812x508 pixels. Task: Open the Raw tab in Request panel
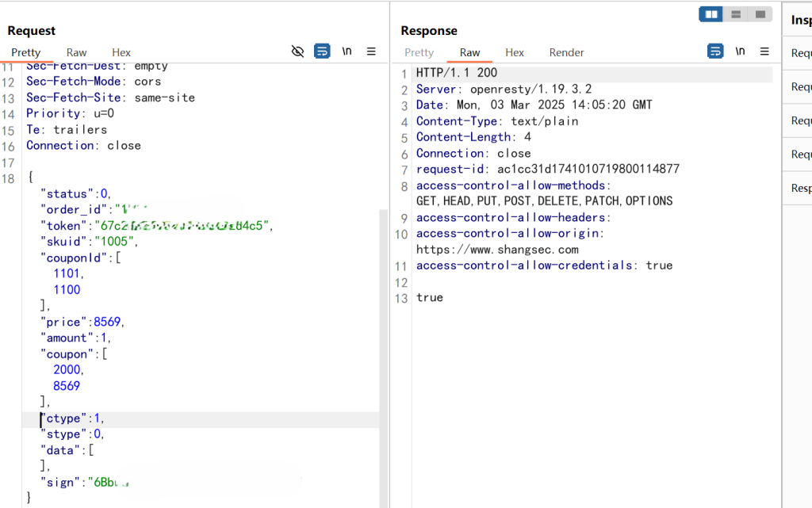77,52
